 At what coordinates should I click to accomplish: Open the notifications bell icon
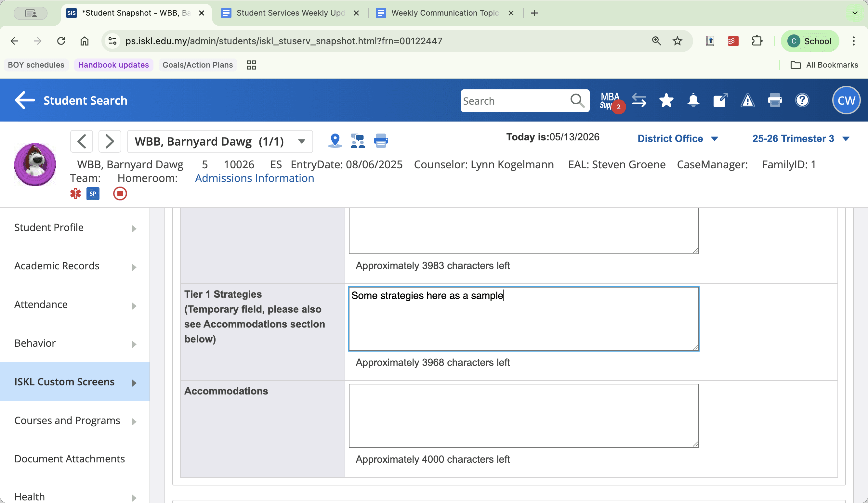(693, 100)
